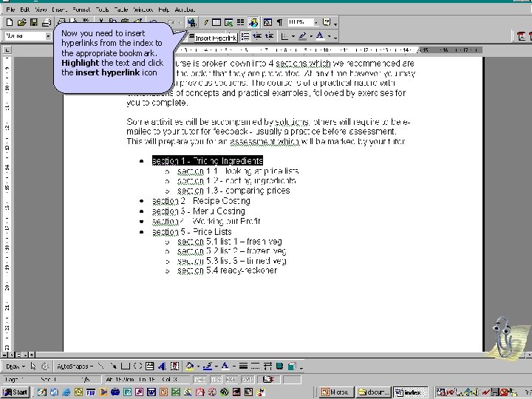
Task: Open the Insert menu
Action: click(59, 10)
